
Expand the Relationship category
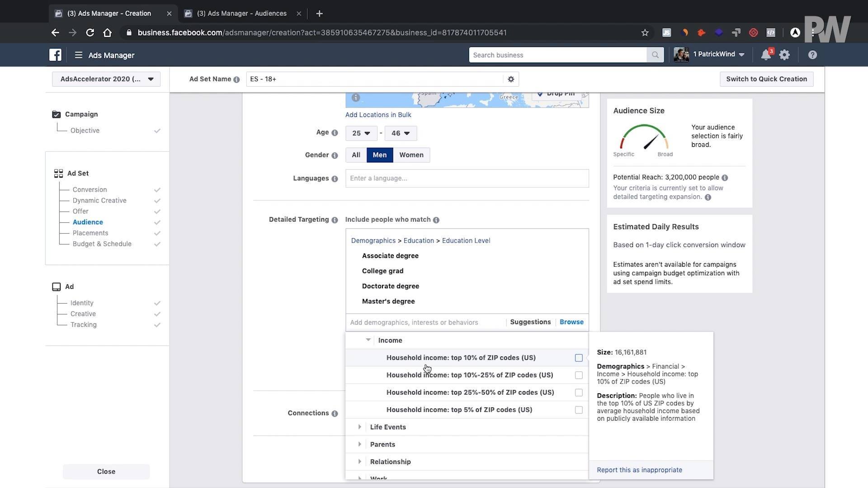click(360, 462)
